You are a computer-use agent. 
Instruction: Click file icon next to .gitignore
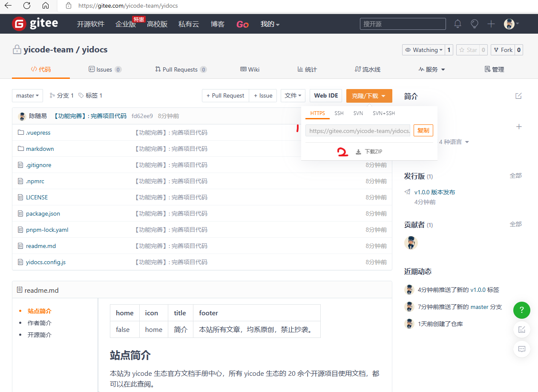point(20,165)
